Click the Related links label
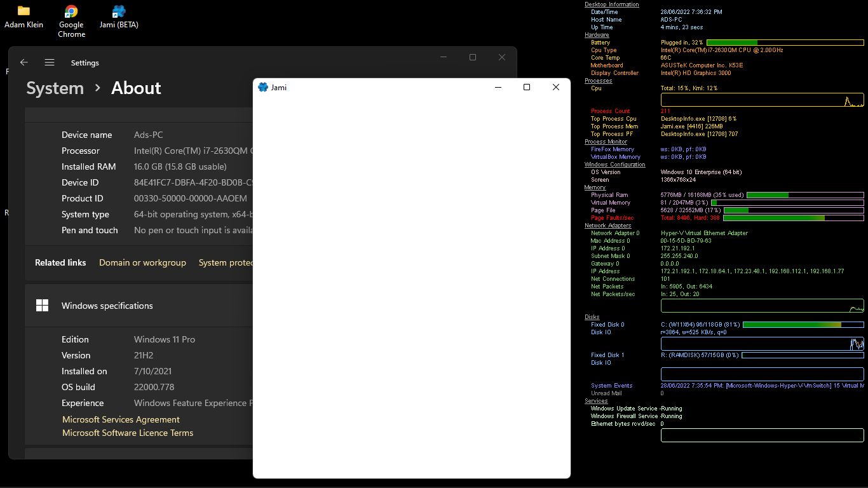Image resolution: width=868 pixels, height=488 pixels. click(x=60, y=262)
